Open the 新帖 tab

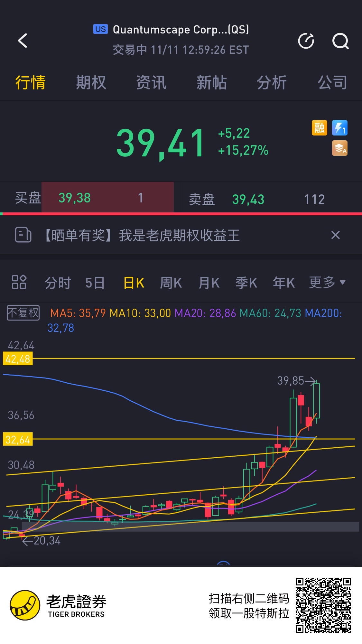(x=212, y=82)
